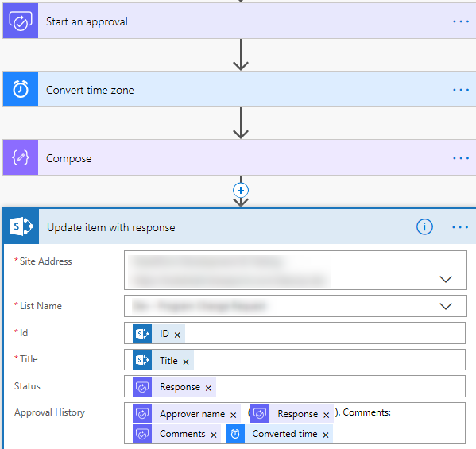Image resolution: width=476 pixels, height=449 pixels.
Task: Open ellipsis menu for Update item with response
Action: pos(460,227)
